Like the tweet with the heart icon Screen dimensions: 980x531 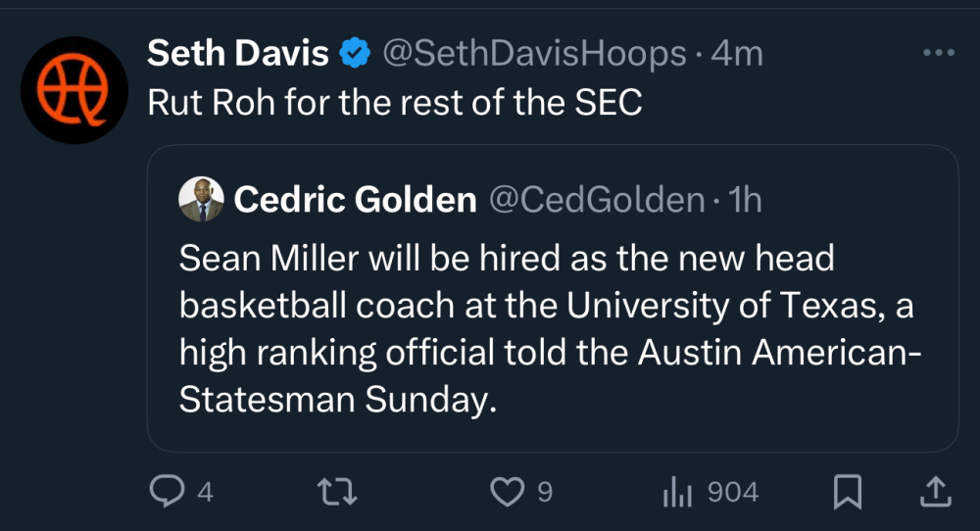coord(507,492)
